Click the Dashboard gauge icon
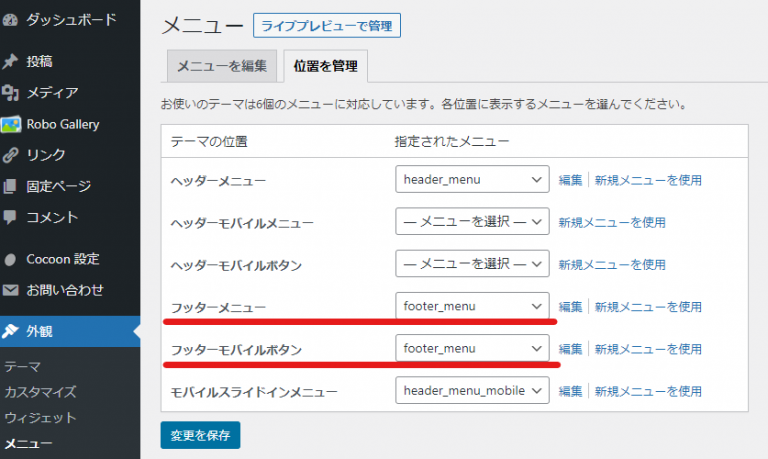Screen dimensions: 768x459 click(x=10, y=19)
